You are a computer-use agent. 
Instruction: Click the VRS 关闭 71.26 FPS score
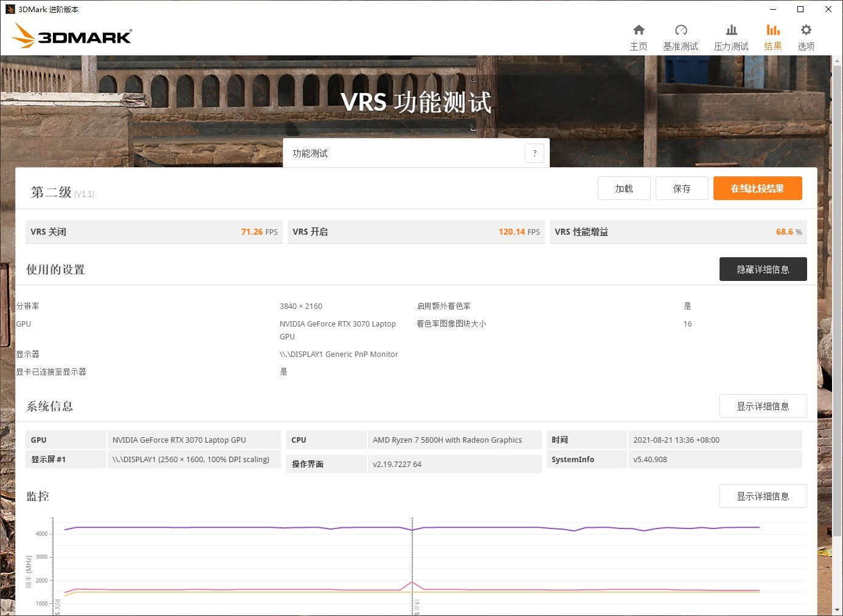(x=154, y=232)
